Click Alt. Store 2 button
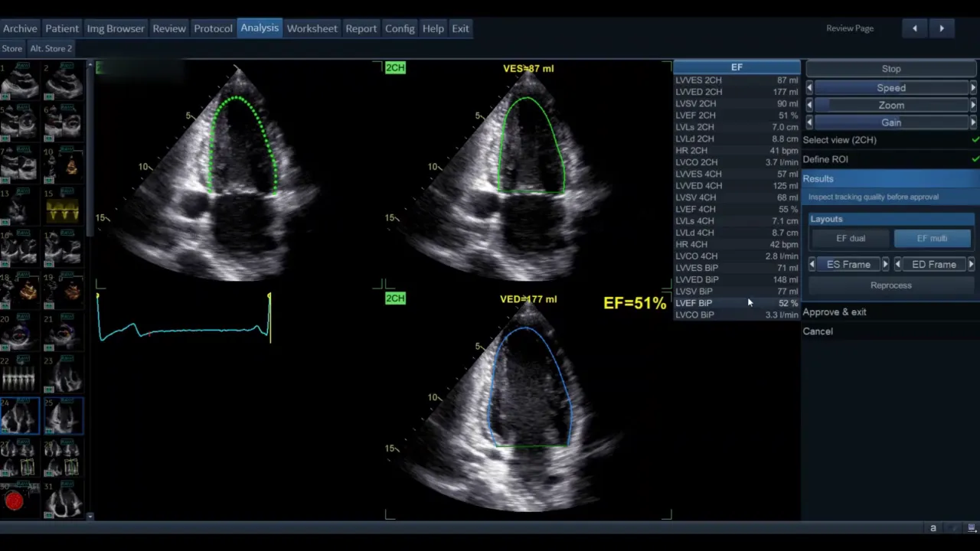Image resolution: width=980 pixels, height=551 pixels. 51,48
